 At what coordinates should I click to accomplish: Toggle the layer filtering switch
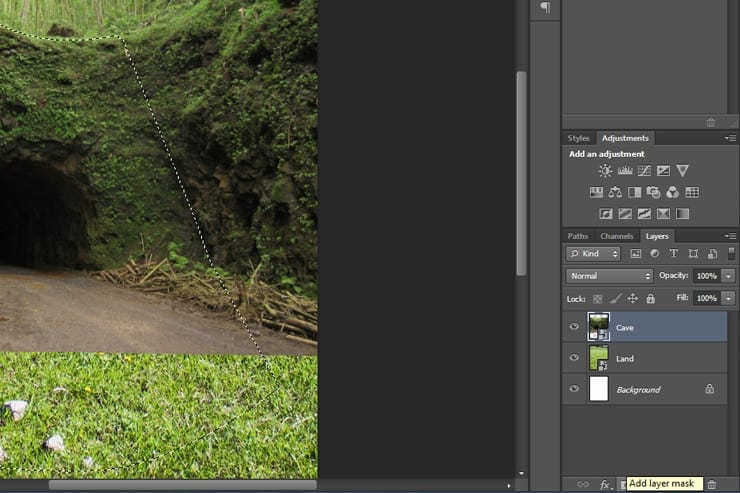tap(731, 253)
